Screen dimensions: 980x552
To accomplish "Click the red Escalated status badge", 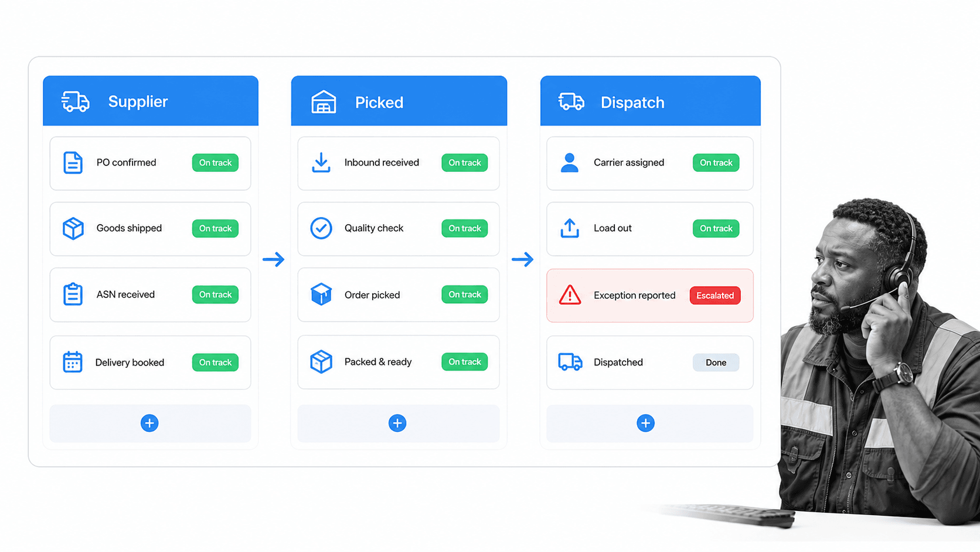I will pos(715,296).
